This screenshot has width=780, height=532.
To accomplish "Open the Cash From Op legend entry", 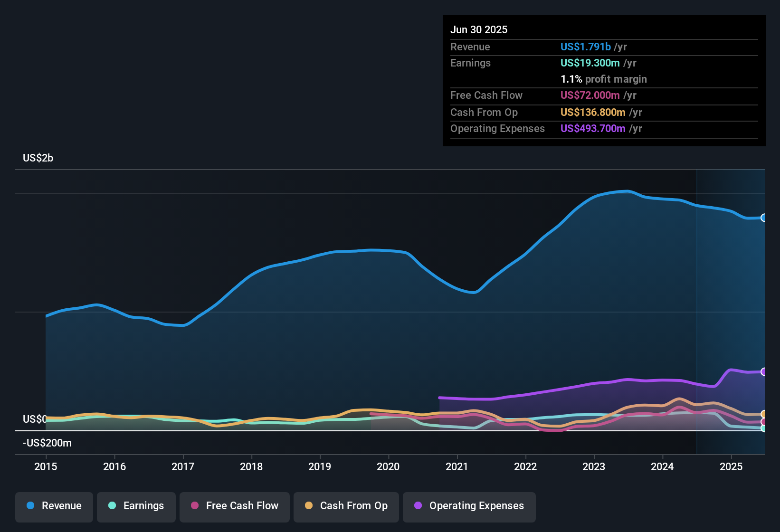I will [x=346, y=506].
